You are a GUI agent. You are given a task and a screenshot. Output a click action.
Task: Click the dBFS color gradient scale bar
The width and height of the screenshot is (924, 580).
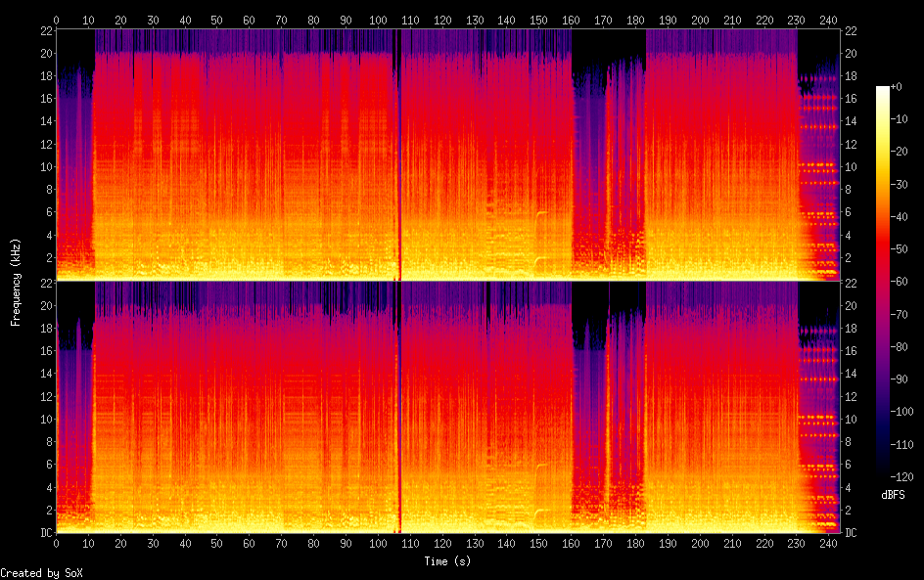point(882,282)
